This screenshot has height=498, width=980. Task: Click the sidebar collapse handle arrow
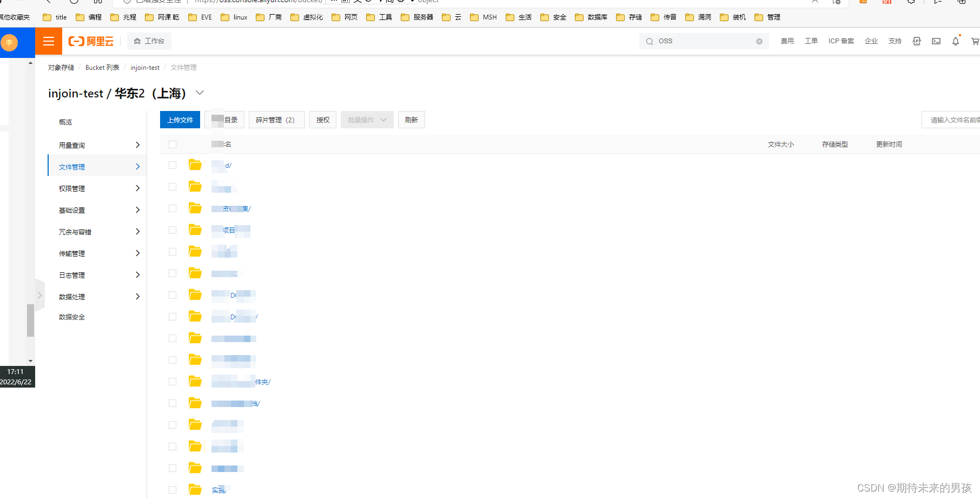[x=39, y=296]
